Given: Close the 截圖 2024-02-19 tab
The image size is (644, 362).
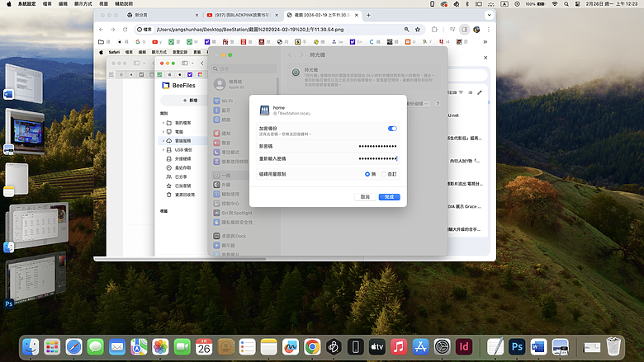Looking at the screenshot, I should click(356, 15).
